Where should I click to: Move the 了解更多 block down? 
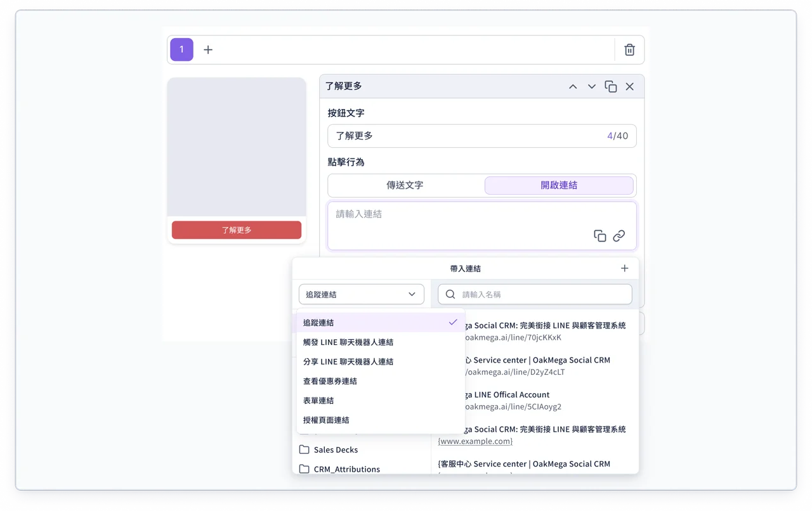pyautogui.click(x=592, y=86)
